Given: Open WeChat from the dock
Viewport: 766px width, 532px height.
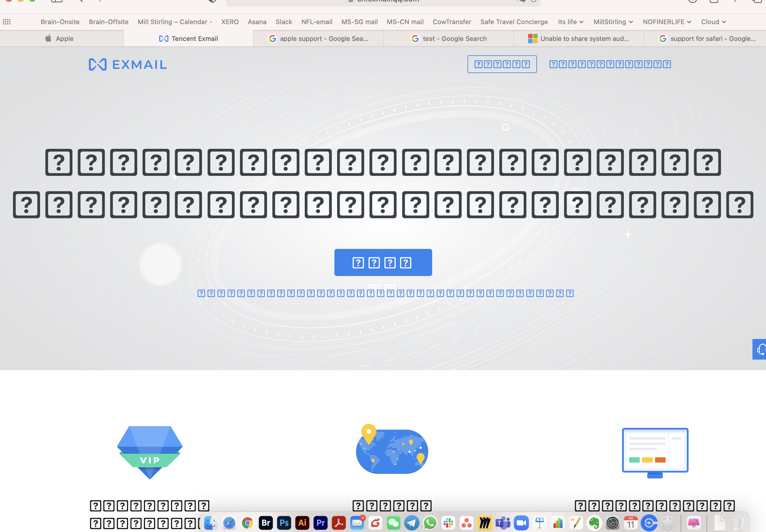Looking at the screenshot, I should [394, 523].
